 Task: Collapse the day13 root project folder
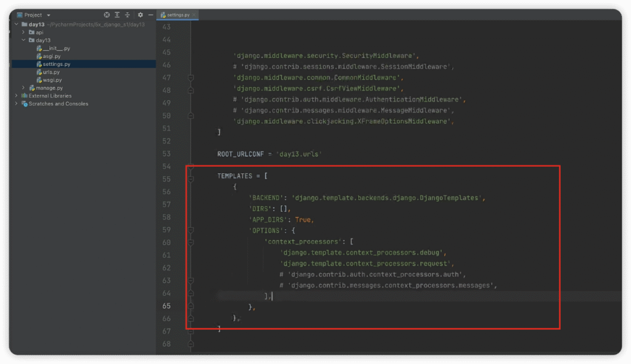pyautogui.click(x=16, y=25)
